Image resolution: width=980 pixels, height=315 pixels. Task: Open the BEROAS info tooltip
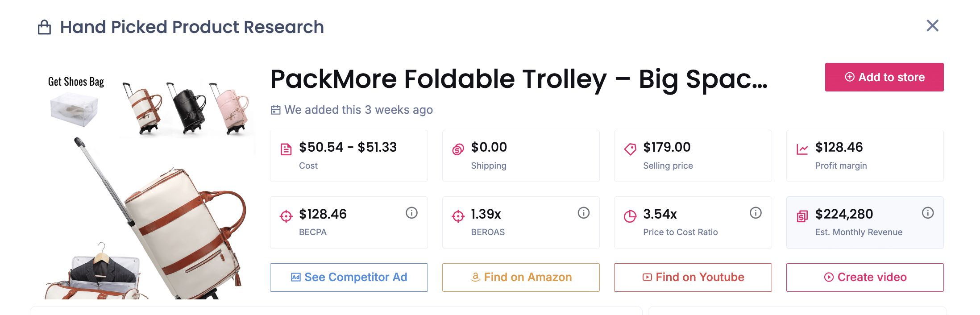coord(584,213)
